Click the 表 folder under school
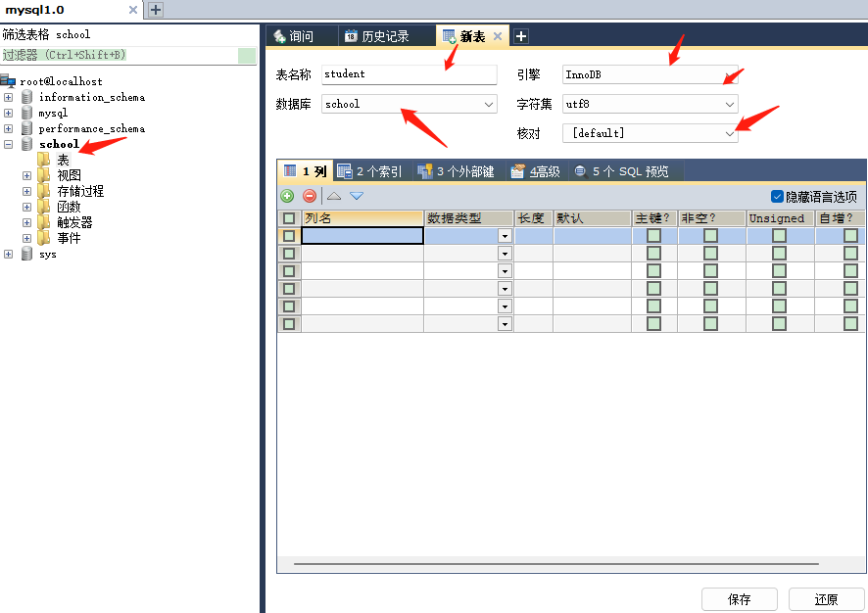868x613 pixels. 44,160
